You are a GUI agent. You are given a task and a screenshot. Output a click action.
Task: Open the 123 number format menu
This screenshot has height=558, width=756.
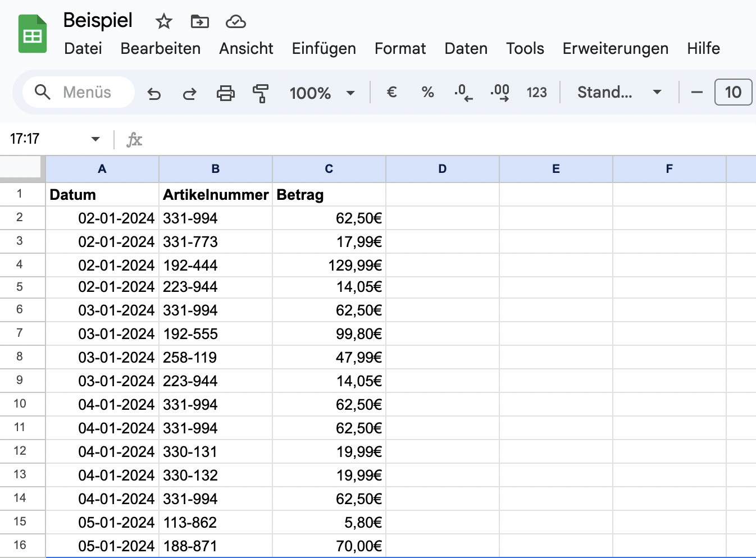pos(537,92)
